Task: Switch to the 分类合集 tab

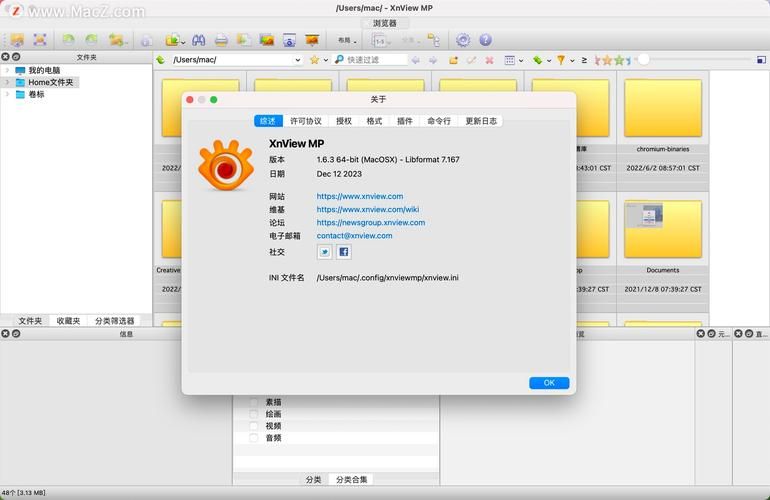Action: tap(351, 479)
